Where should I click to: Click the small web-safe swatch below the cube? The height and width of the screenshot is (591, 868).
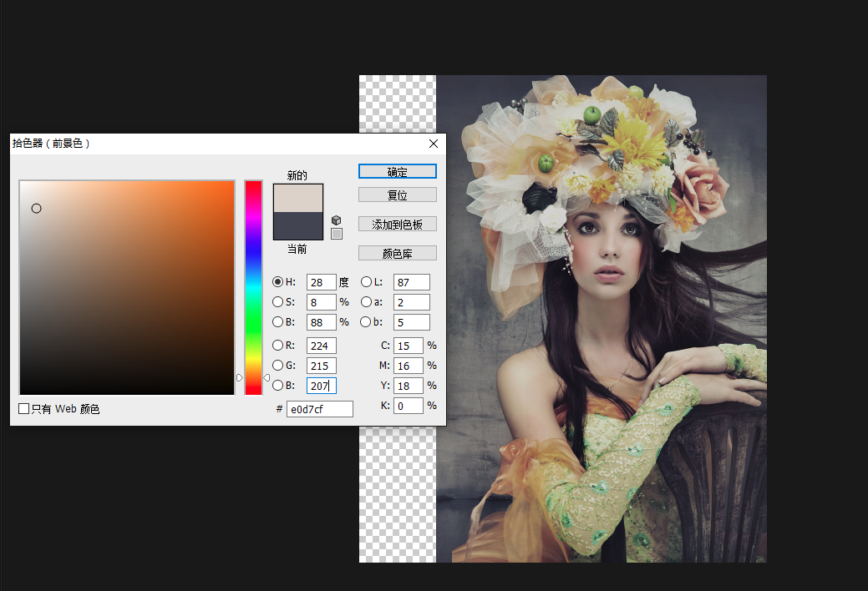tap(336, 234)
